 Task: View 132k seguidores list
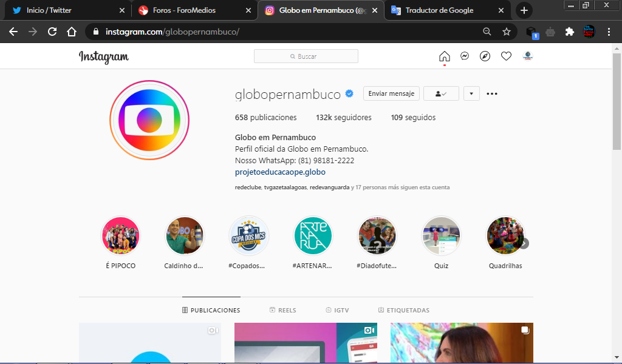(x=344, y=117)
